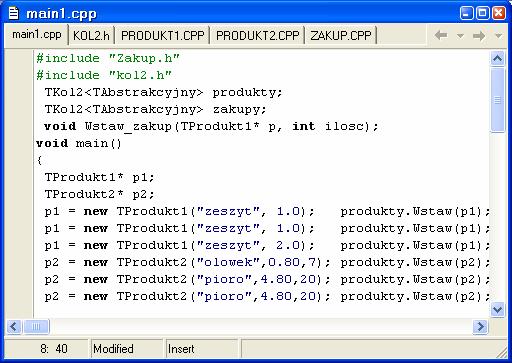Click the vertical scrollbar up arrow
The image size is (512, 363).
[497, 59]
